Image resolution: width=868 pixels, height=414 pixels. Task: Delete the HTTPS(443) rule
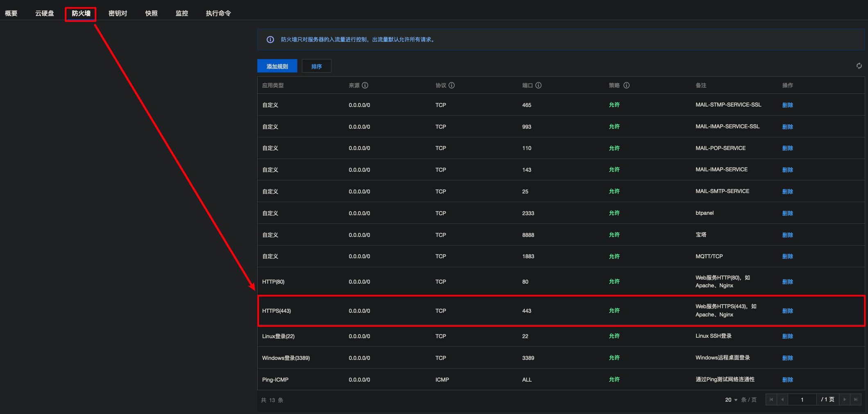pyautogui.click(x=788, y=311)
